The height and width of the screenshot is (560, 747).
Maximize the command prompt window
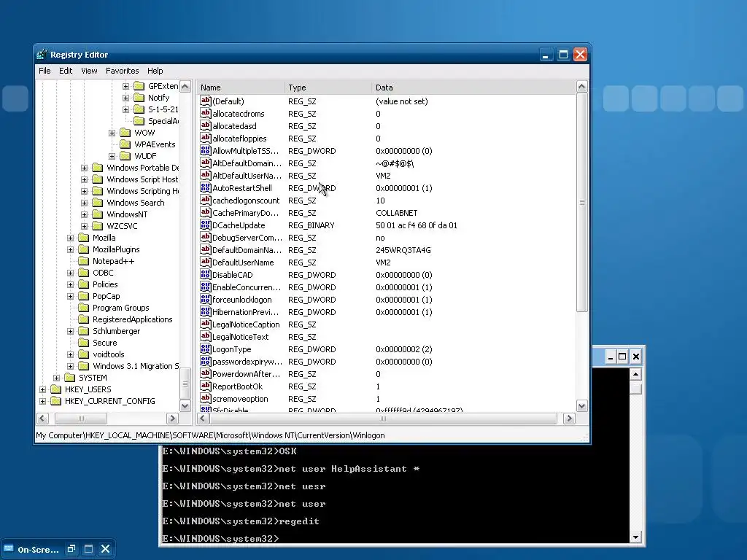pos(622,357)
